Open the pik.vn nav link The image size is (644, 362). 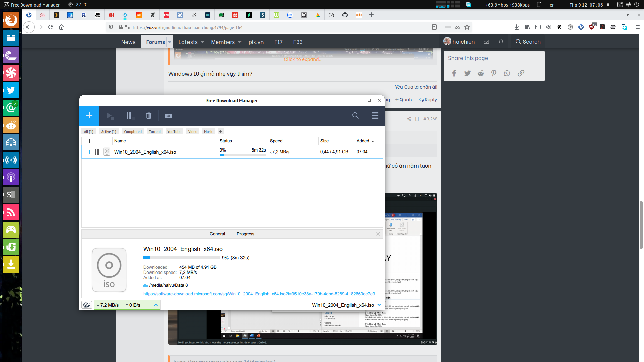(x=256, y=42)
